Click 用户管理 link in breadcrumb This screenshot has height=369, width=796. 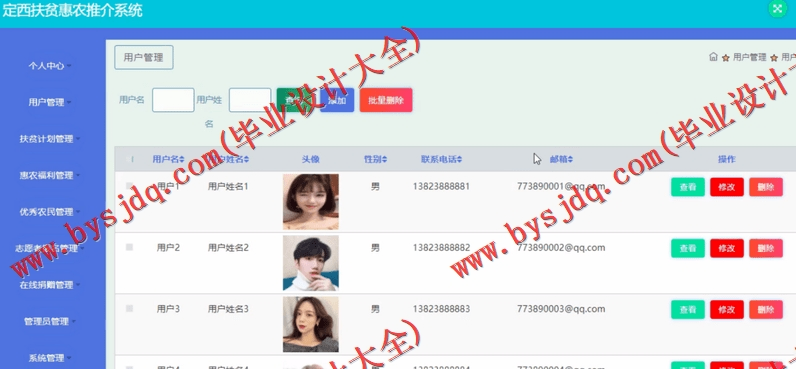tap(749, 57)
